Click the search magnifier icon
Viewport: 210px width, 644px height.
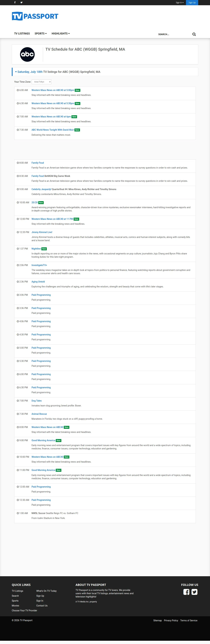[x=194, y=34]
